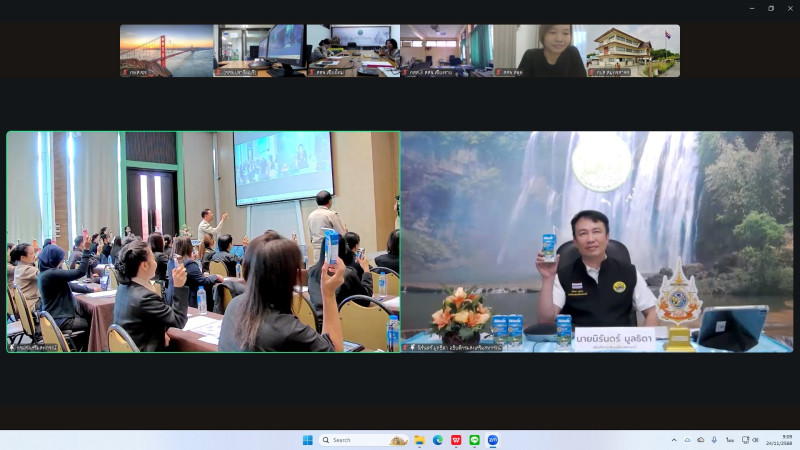Open Microsoft Edge from the taskbar
Image resolution: width=800 pixels, height=450 pixels.
click(x=438, y=440)
